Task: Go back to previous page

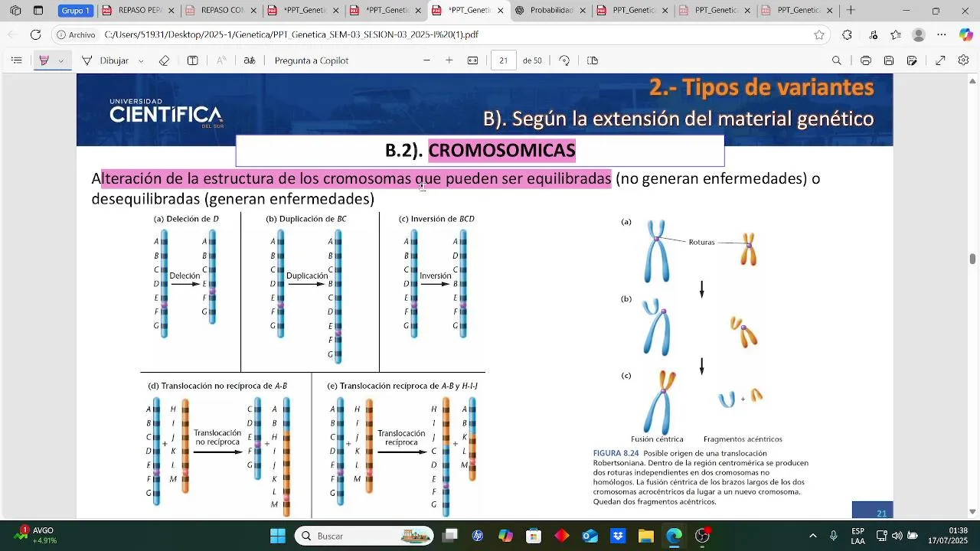Action: [11, 34]
